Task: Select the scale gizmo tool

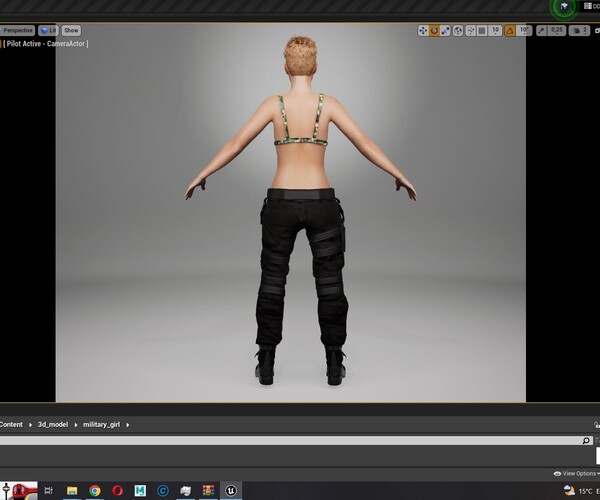Action: click(x=445, y=31)
